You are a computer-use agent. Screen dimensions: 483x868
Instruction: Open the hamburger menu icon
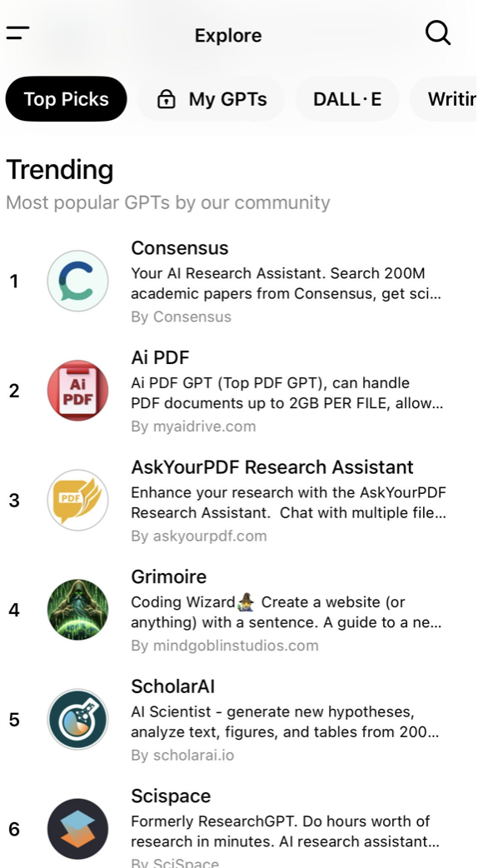pos(17,32)
